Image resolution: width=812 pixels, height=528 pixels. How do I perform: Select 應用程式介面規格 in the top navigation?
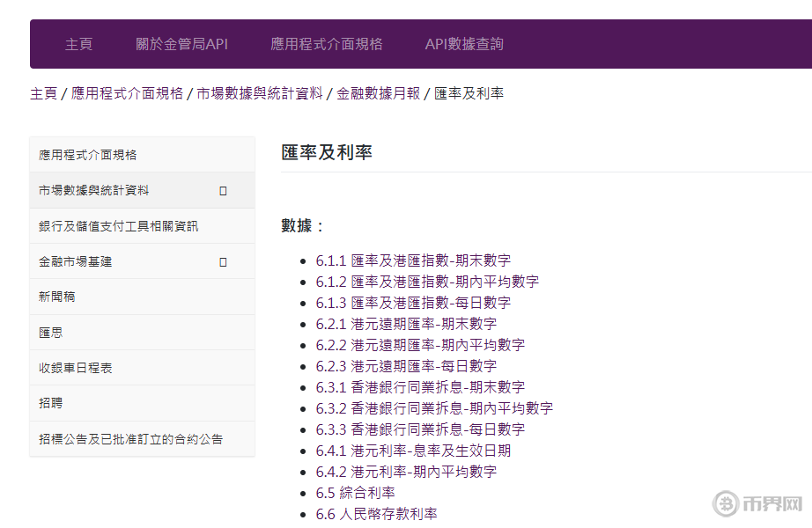click(326, 44)
